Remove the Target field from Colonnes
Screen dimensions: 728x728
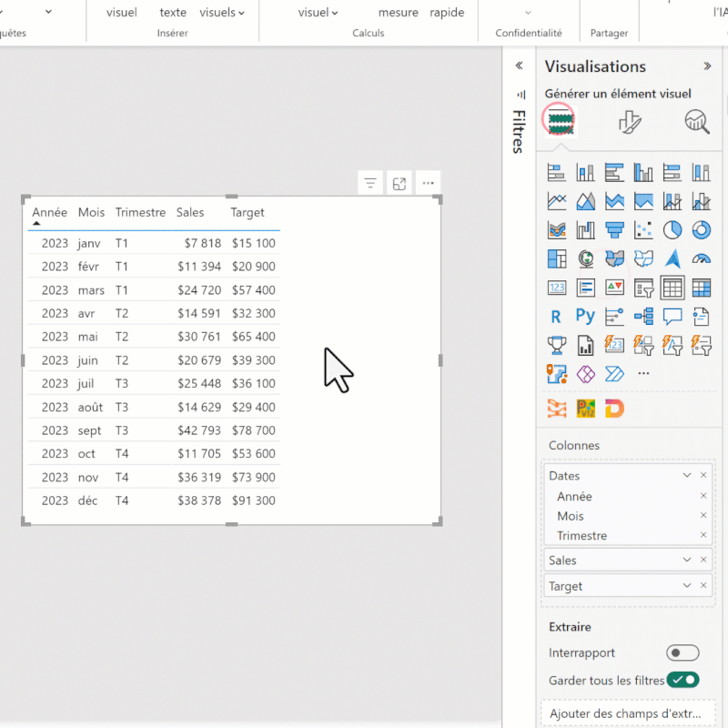coord(703,585)
